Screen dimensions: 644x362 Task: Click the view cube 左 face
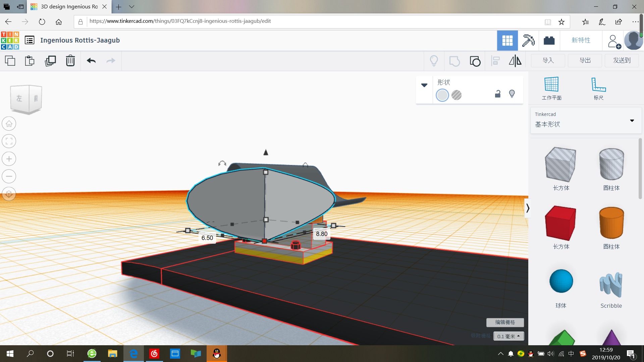click(19, 99)
